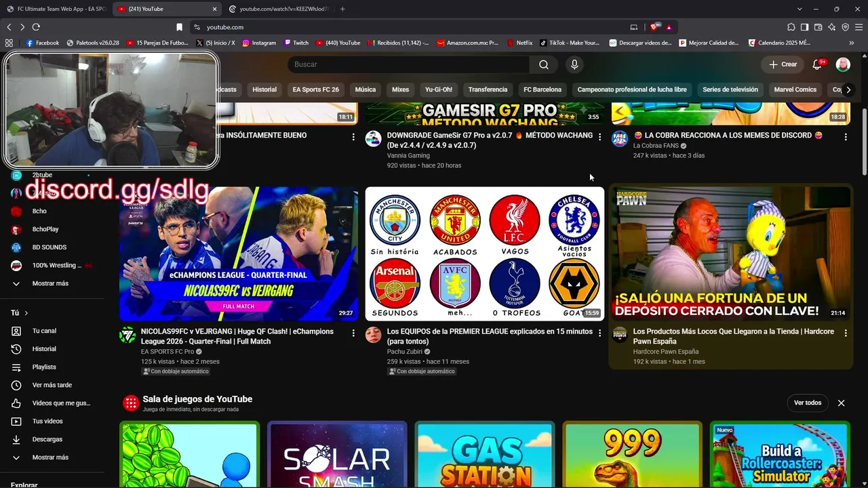This screenshot has width=868, height=488.
Task: Open the apps grid in bookmarks bar
Action: point(9,43)
